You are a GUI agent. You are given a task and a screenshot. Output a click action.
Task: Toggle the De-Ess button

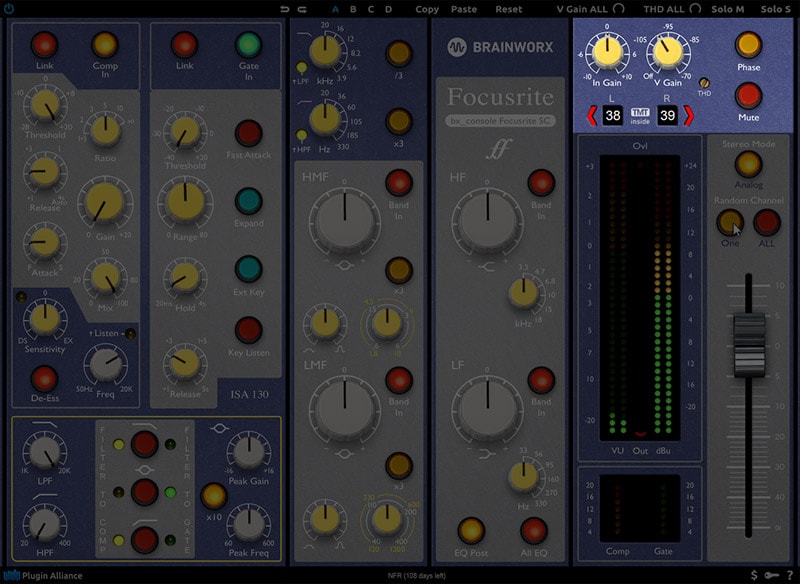click(x=44, y=379)
